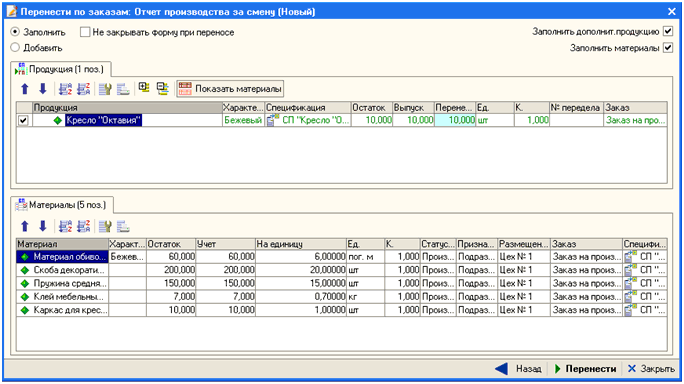Viewport: 684px width, 384px height.
Task: Click Остаток column header in materials table
Action: 171,244
